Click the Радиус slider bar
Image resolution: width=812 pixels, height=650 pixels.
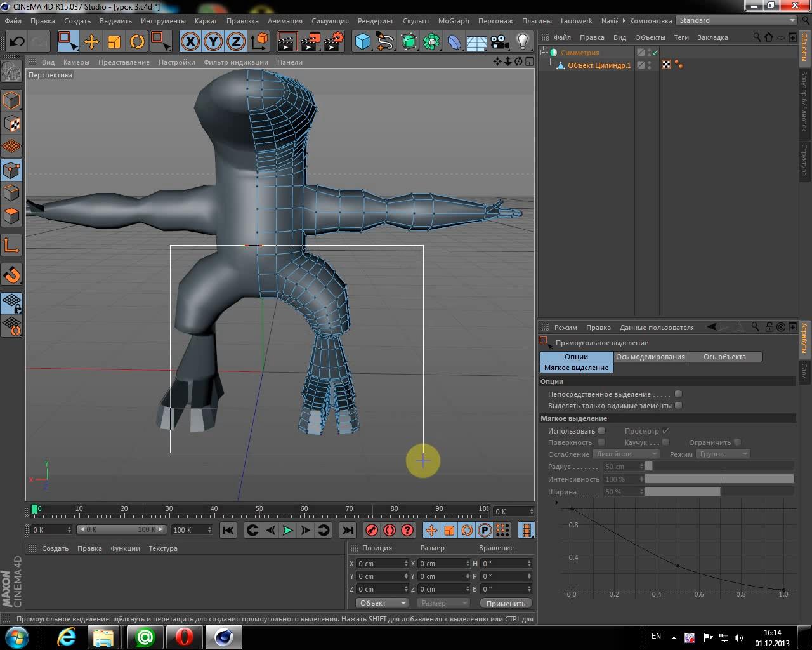click(719, 467)
